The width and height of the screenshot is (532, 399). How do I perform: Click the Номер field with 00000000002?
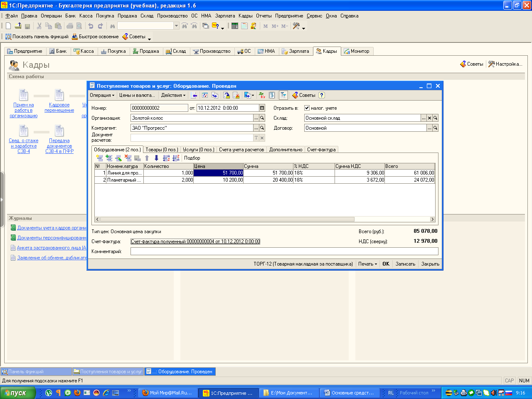(x=159, y=108)
